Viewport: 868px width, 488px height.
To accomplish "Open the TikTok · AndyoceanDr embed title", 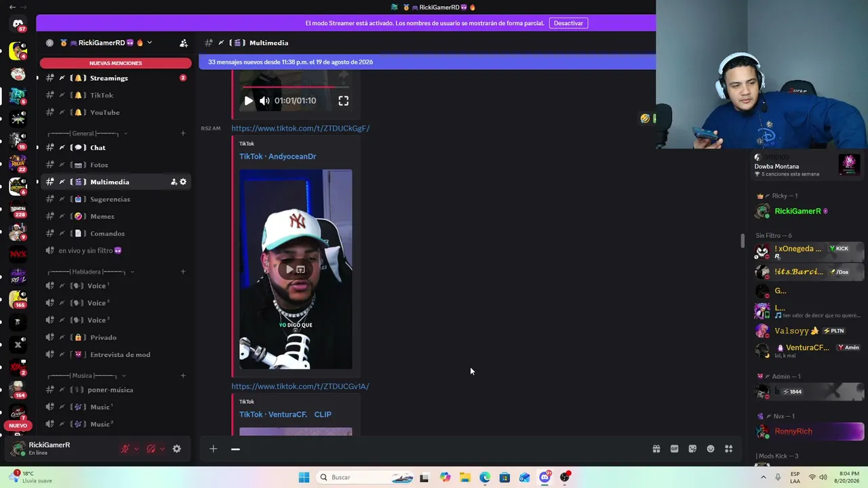I will (x=277, y=157).
